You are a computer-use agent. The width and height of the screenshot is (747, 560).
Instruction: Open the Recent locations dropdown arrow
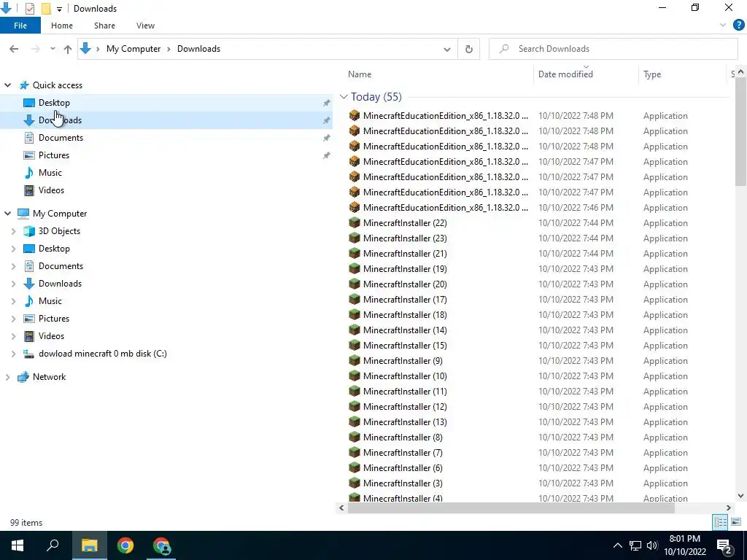click(x=53, y=49)
